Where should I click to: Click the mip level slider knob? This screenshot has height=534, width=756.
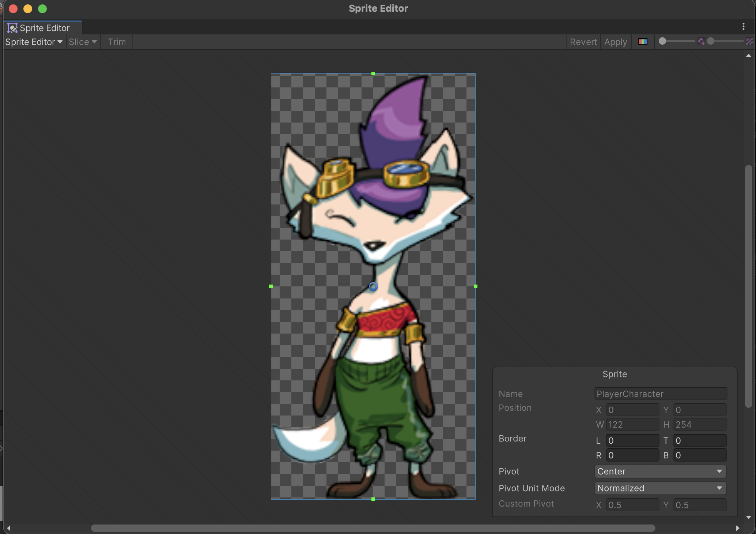point(710,41)
